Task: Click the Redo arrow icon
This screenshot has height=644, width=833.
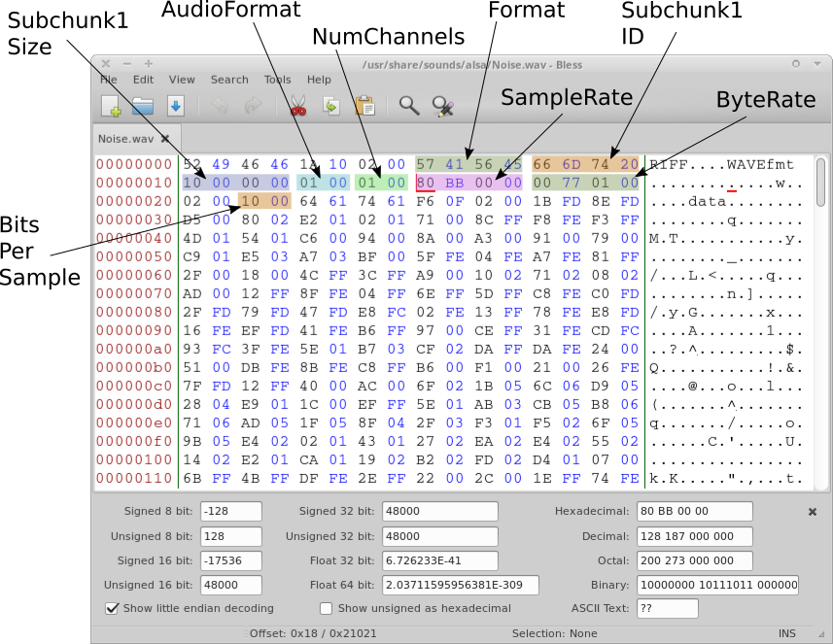Action: tap(253, 107)
